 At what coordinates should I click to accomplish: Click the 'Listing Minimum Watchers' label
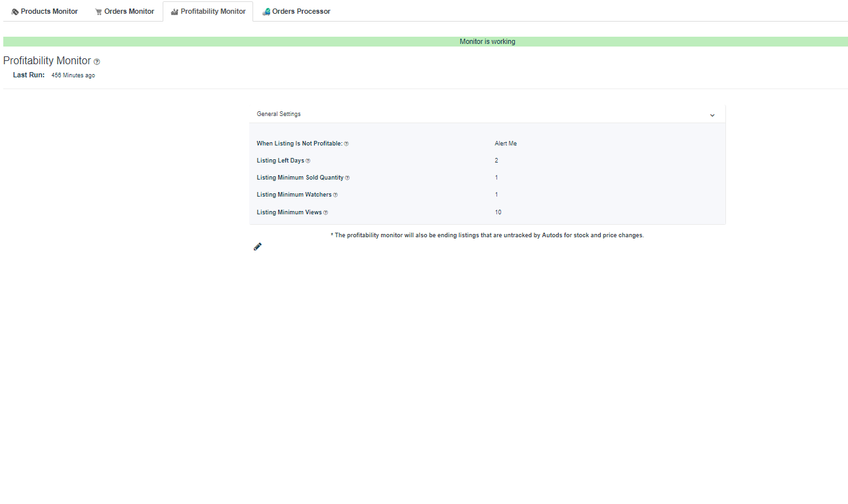click(x=294, y=195)
